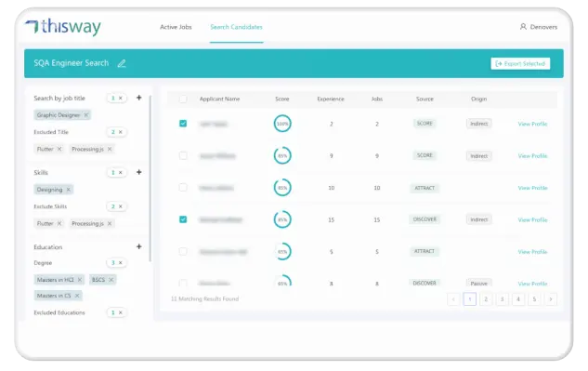Click the filter panel vertical scrollbar
Viewport: 588px width, 371px height.
[x=150, y=179]
